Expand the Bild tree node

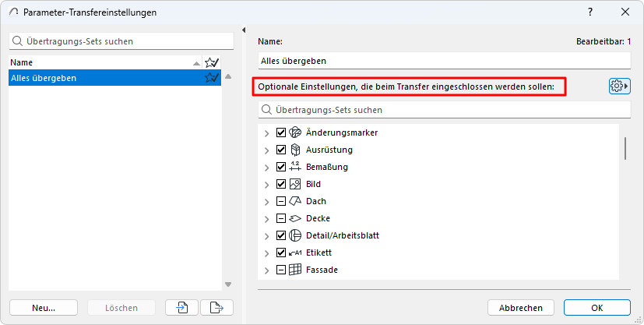coord(267,184)
